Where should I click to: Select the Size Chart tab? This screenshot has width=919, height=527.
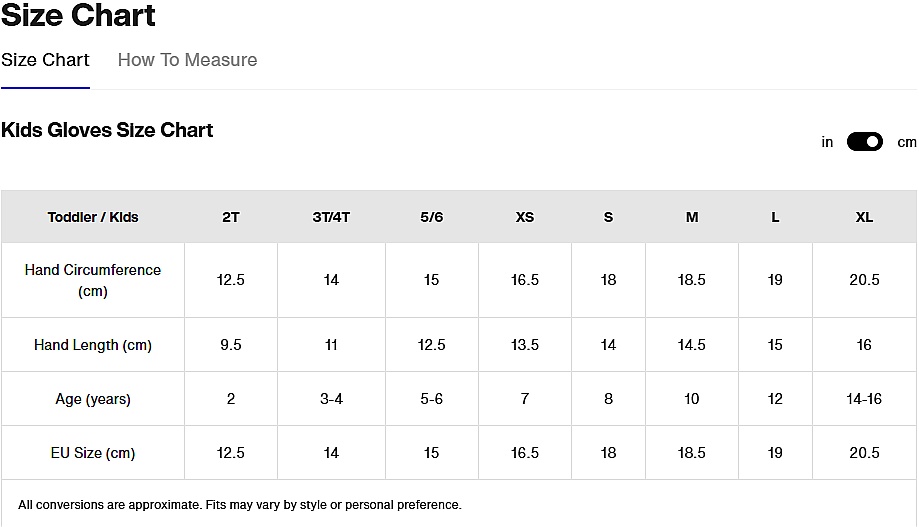(45, 60)
